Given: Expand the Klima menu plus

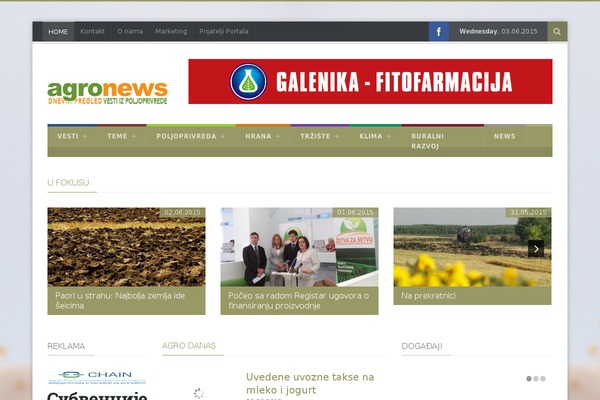Looking at the screenshot, I should coord(389,136).
